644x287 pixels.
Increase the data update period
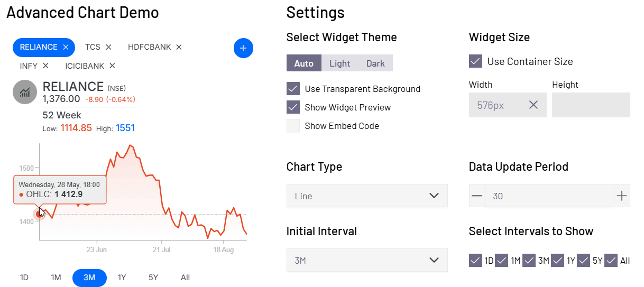point(622,196)
